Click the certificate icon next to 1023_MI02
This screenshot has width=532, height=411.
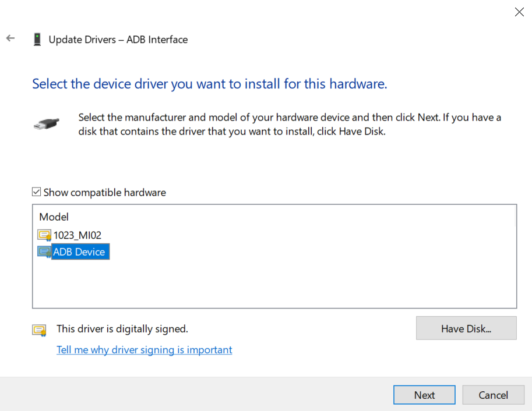click(44, 235)
